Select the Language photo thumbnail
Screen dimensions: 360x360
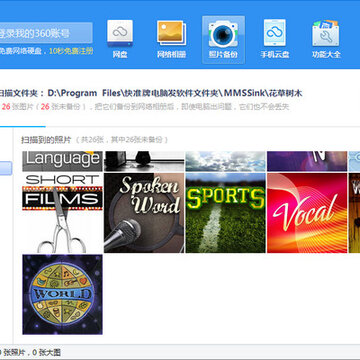pos(62,161)
